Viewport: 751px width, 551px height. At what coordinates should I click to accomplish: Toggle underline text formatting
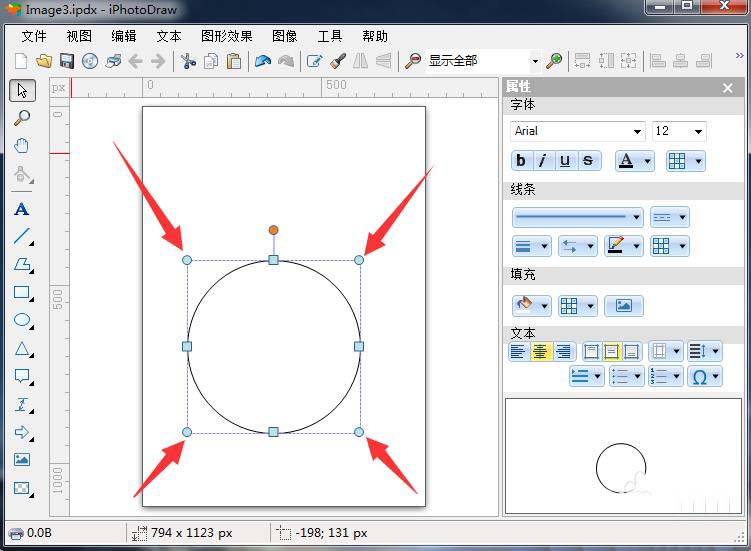tap(565, 161)
